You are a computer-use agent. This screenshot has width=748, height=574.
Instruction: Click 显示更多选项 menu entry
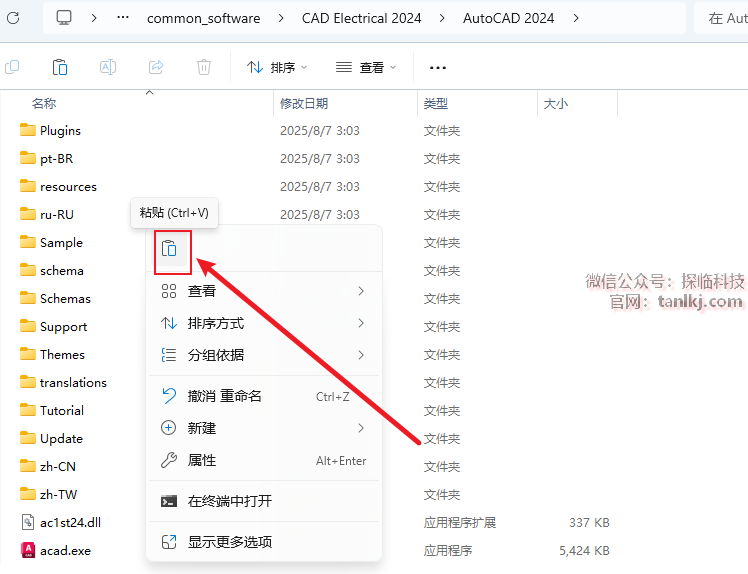230,542
